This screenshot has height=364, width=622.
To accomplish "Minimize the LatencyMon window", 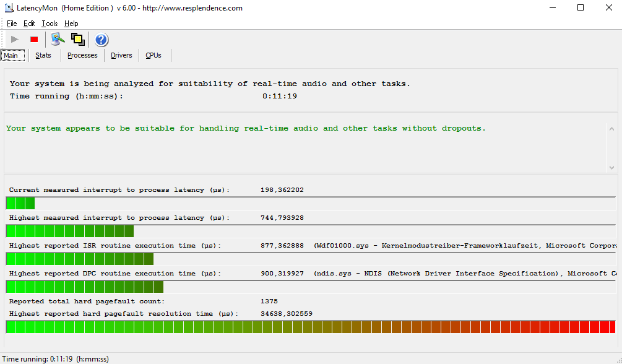I will pyautogui.click(x=552, y=7).
